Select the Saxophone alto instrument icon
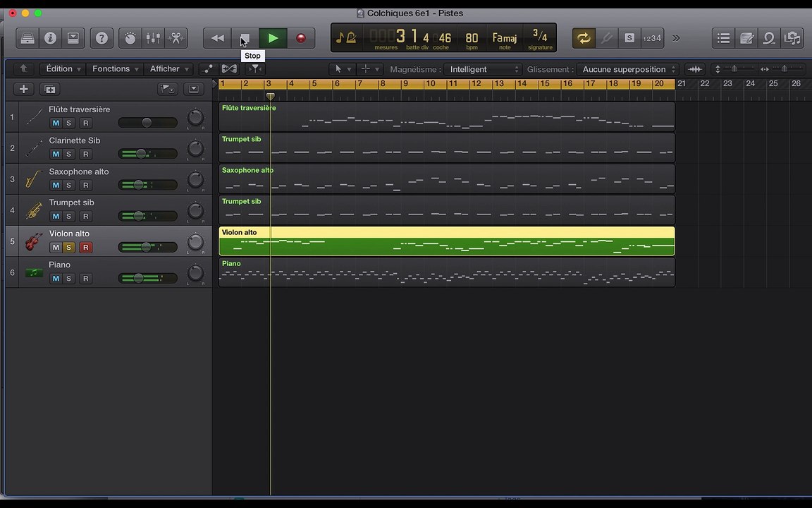812x508 pixels. pyautogui.click(x=34, y=179)
